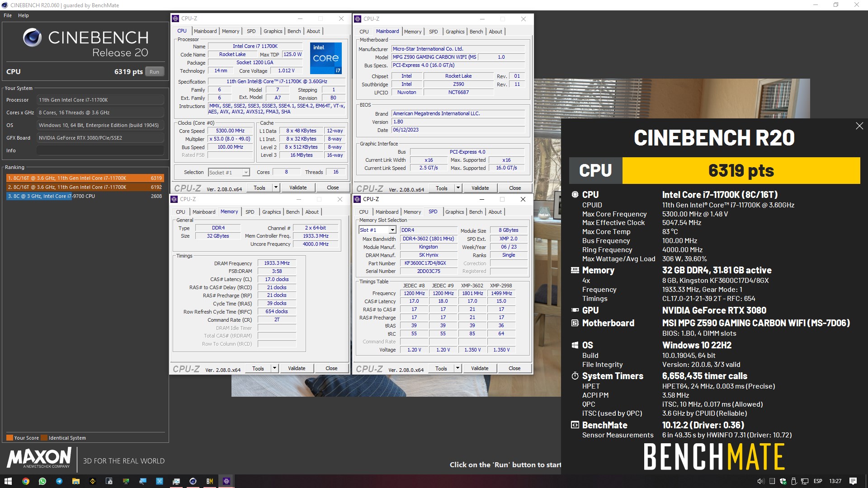Open the Binance taskbar icon
Screen dimensions: 868x488
(93, 481)
